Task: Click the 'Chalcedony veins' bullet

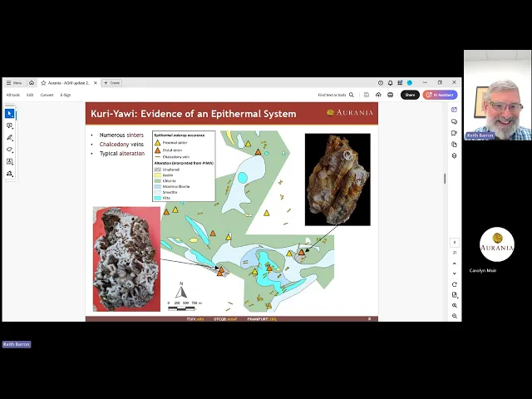Action: tap(121, 144)
